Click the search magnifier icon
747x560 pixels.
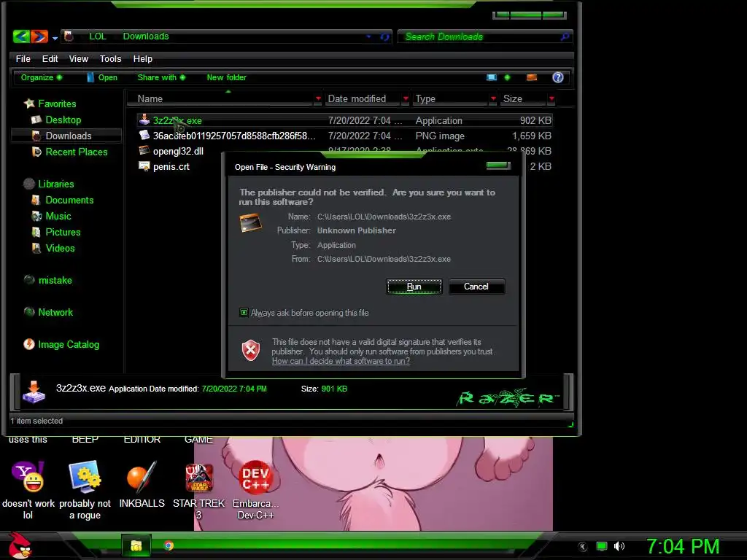[565, 36]
